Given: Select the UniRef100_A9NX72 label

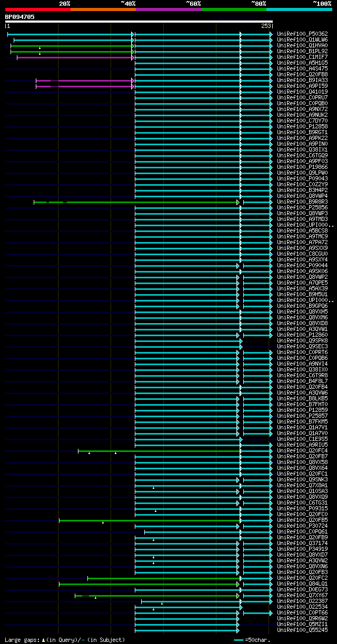Looking at the screenshot, I should 302,109.
